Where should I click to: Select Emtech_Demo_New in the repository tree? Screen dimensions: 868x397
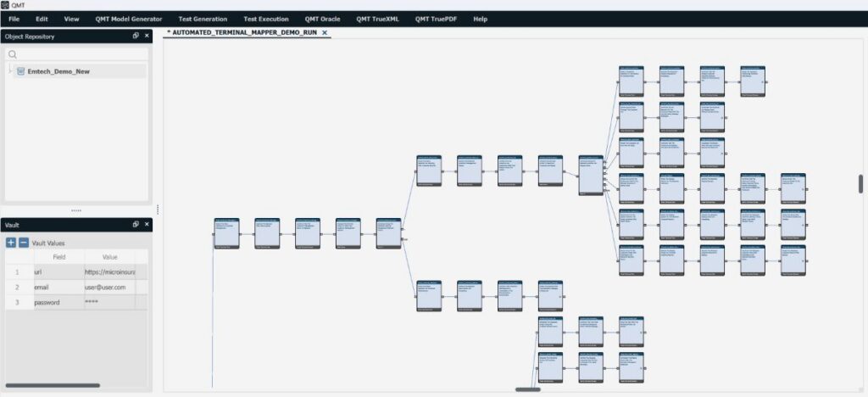58,71
